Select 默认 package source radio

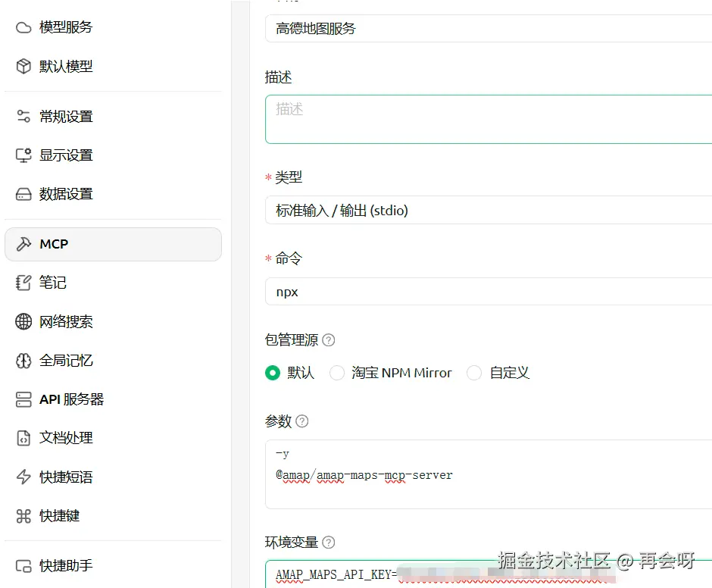tap(273, 373)
